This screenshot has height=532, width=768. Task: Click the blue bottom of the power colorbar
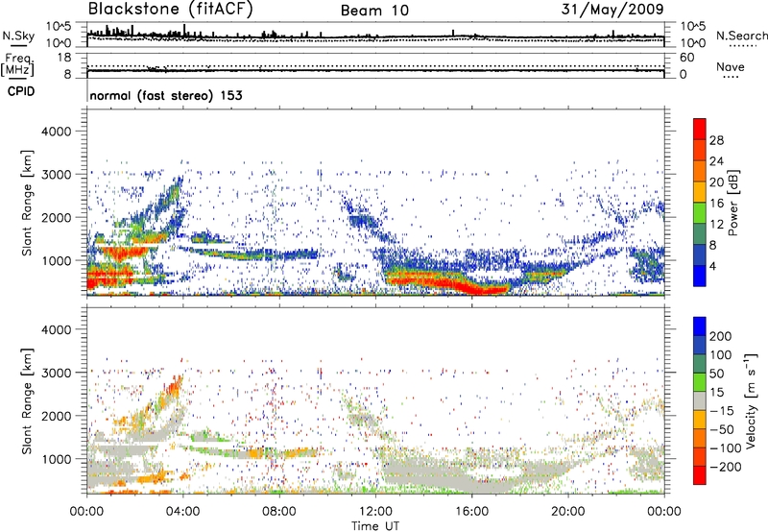700,277
